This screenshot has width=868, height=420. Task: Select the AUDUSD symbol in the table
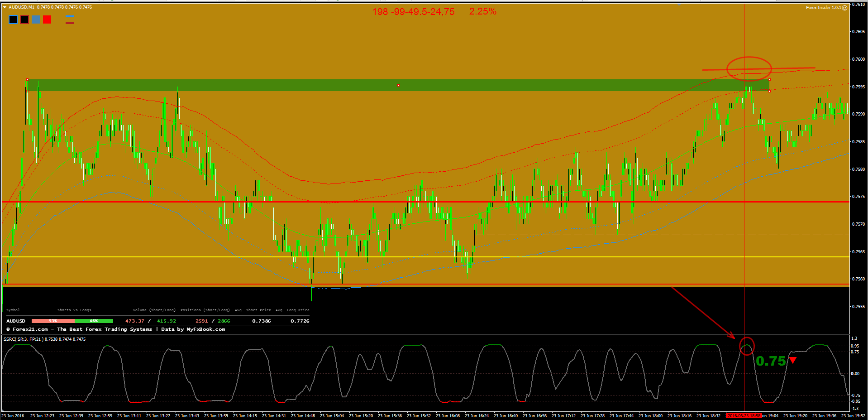(16, 321)
